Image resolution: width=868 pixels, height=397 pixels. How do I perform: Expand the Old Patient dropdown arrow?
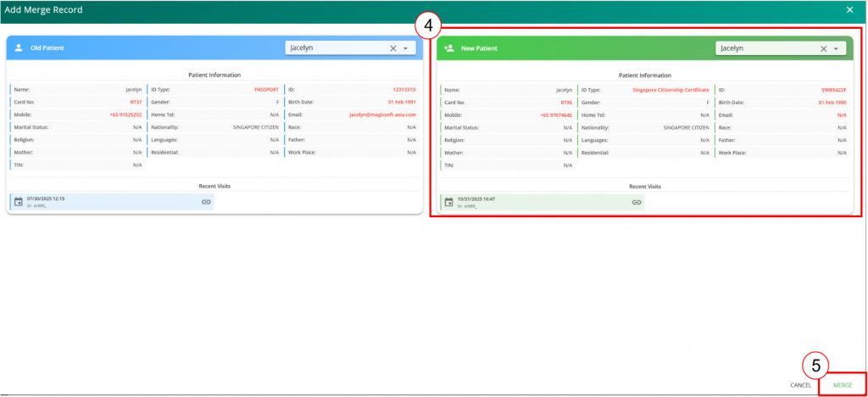click(x=406, y=48)
